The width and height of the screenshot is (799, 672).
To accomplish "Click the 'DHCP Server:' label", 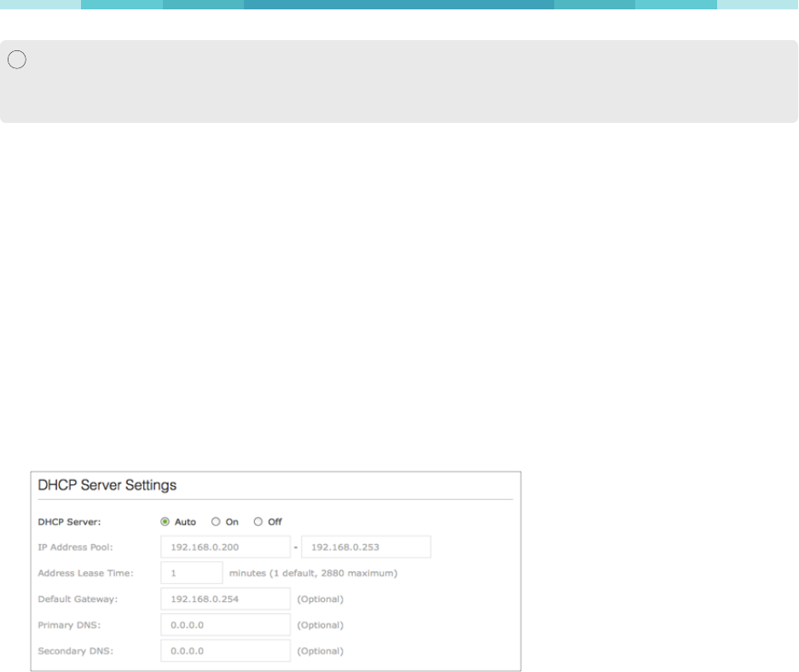I will tap(69, 522).
